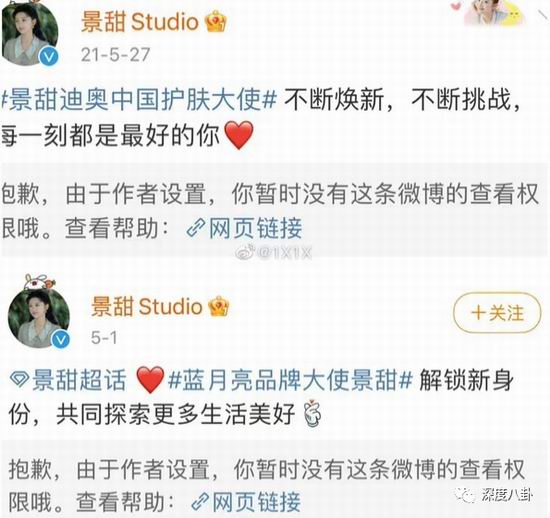Click verified badge on first avatar

(x=48, y=56)
